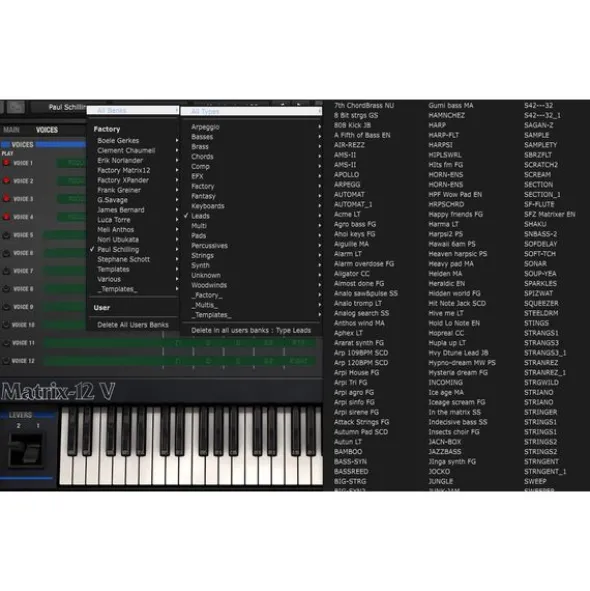The height and width of the screenshot is (591, 590).
Task: Select preset SFZ Matrixer EN
Action: pos(549,214)
